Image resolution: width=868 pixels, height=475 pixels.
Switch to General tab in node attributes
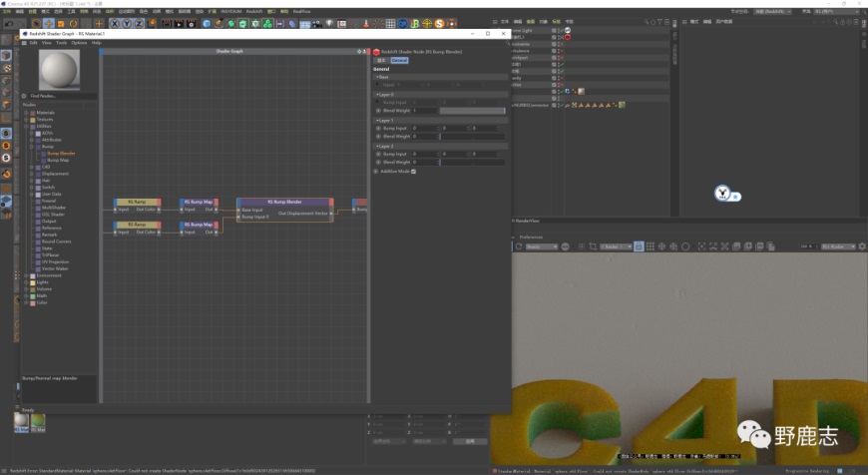pos(399,60)
